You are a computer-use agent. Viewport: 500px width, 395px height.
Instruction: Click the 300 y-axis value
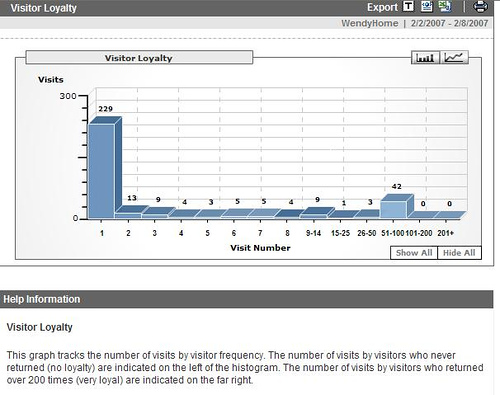pos(68,96)
